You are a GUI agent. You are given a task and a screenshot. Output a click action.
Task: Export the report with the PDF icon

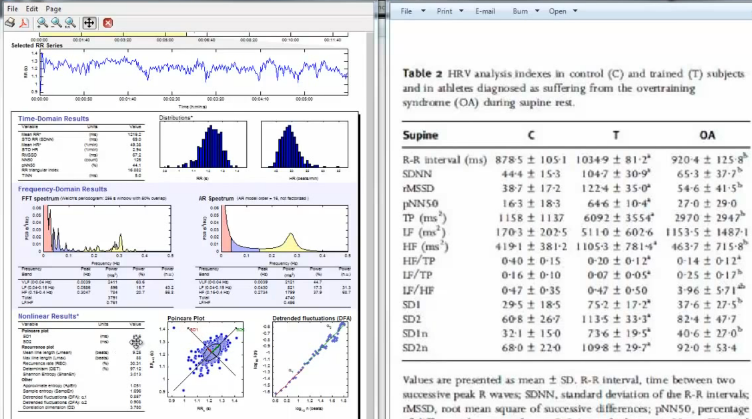(x=22, y=21)
